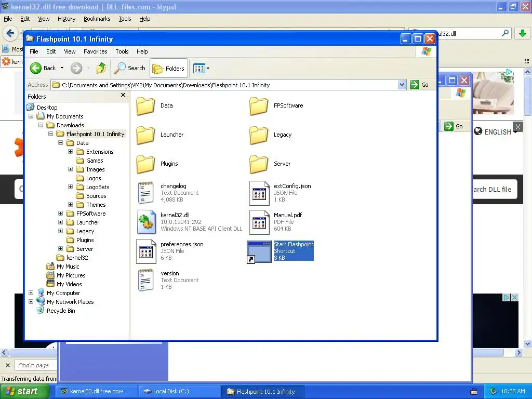Select the Plugins folder icon
Viewport: 532px width, 399px height.
click(x=145, y=164)
